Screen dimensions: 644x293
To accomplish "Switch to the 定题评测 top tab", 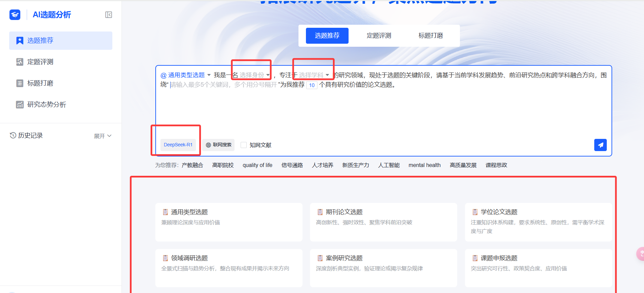I will click(379, 36).
